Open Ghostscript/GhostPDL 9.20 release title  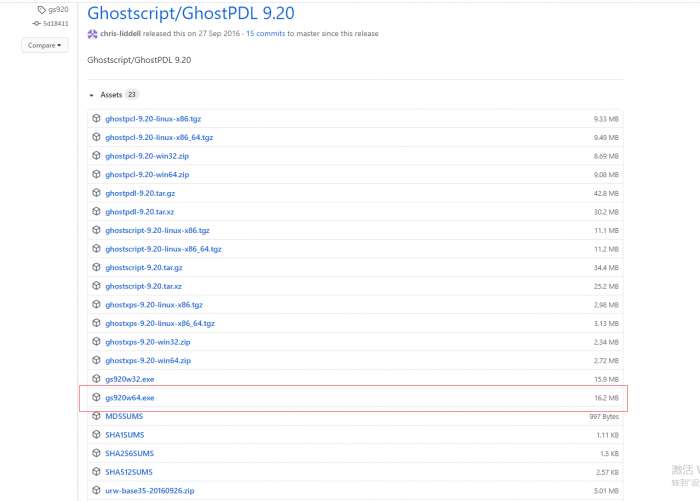pyautogui.click(x=191, y=13)
